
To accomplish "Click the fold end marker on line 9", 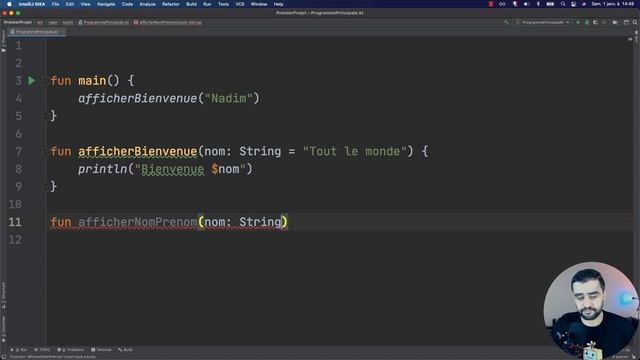I will pyautogui.click(x=45, y=187).
